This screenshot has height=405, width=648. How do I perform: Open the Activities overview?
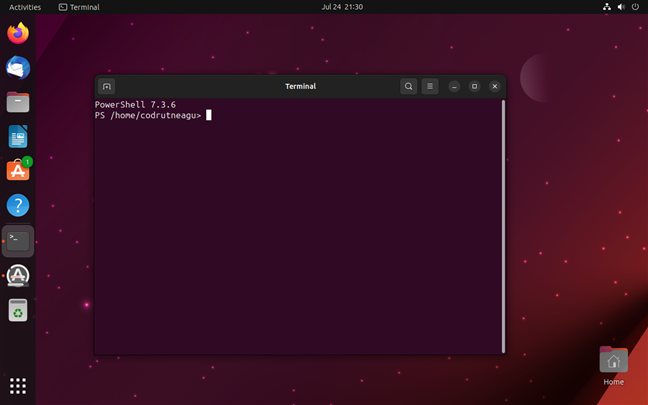[x=25, y=7]
